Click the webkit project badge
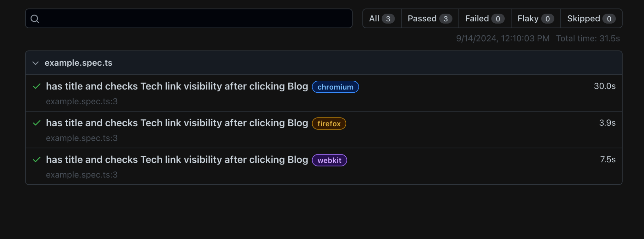This screenshot has width=644, height=239. click(329, 160)
